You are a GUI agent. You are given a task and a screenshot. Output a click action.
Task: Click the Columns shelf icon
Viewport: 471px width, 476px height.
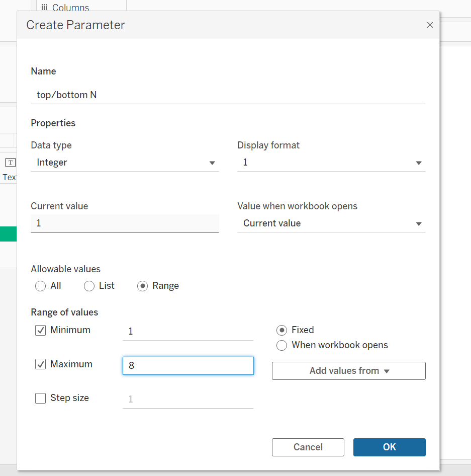[44, 8]
